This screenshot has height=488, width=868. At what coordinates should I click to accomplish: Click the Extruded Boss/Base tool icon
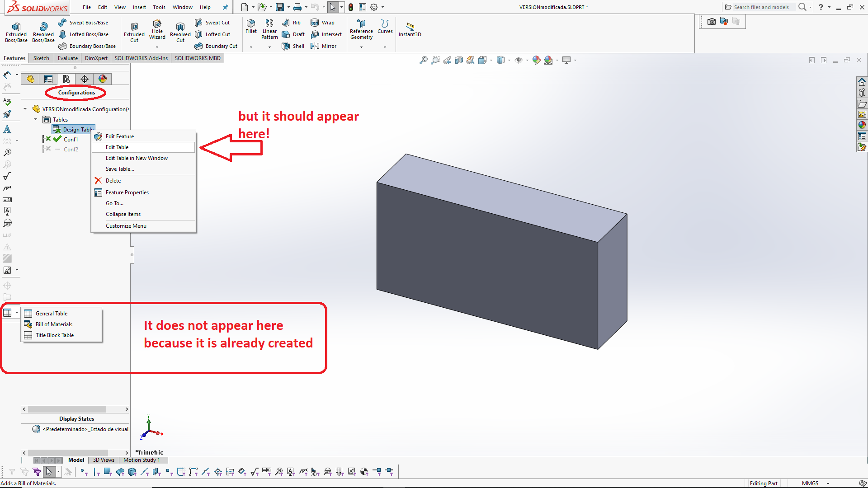pyautogui.click(x=16, y=27)
